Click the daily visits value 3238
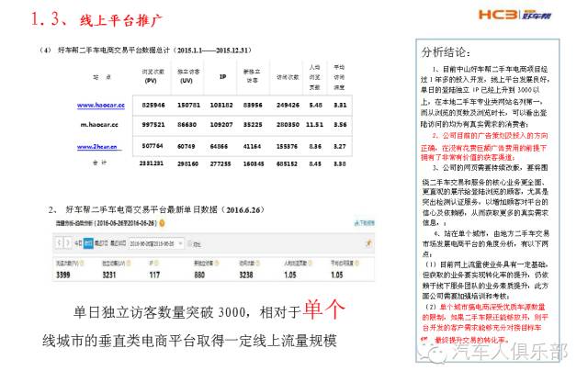Viewport: 588px width, 382px height. point(246,275)
